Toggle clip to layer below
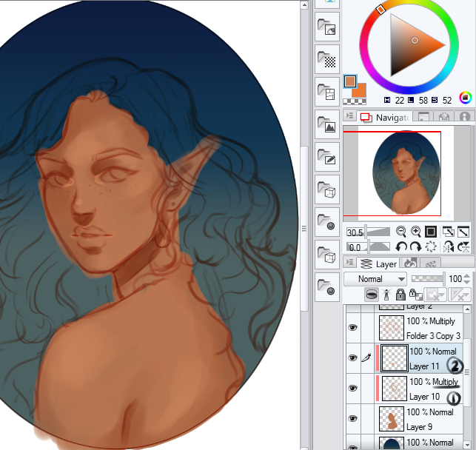 (372, 295)
